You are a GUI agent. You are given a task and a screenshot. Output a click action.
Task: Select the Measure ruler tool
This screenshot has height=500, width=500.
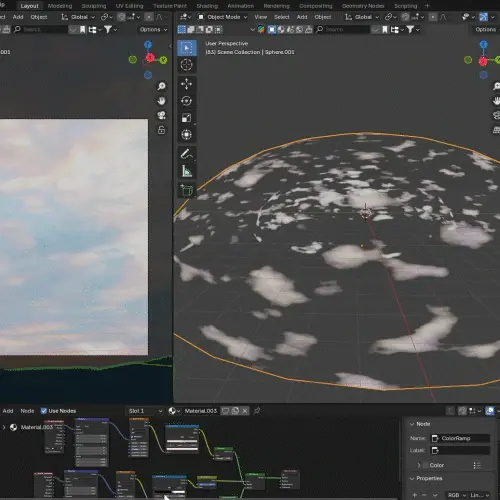pyautogui.click(x=186, y=171)
